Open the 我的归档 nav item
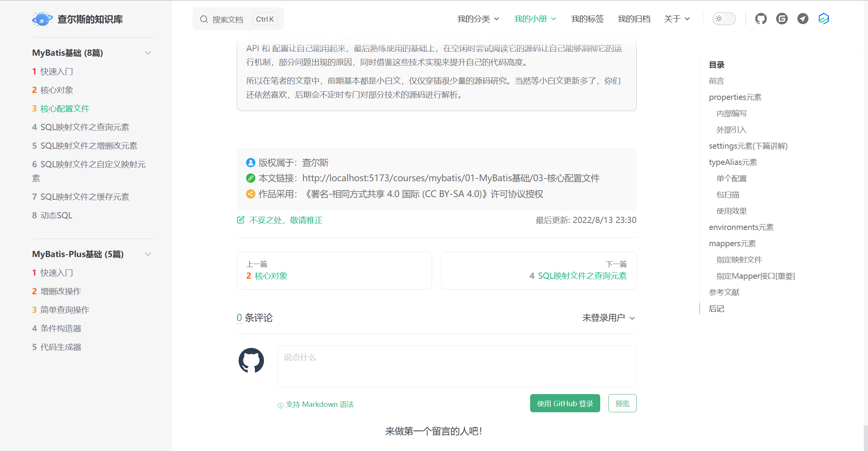Image resolution: width=868 pixels, height=451 pixels. pyautogui.click(x=634, y=19)
